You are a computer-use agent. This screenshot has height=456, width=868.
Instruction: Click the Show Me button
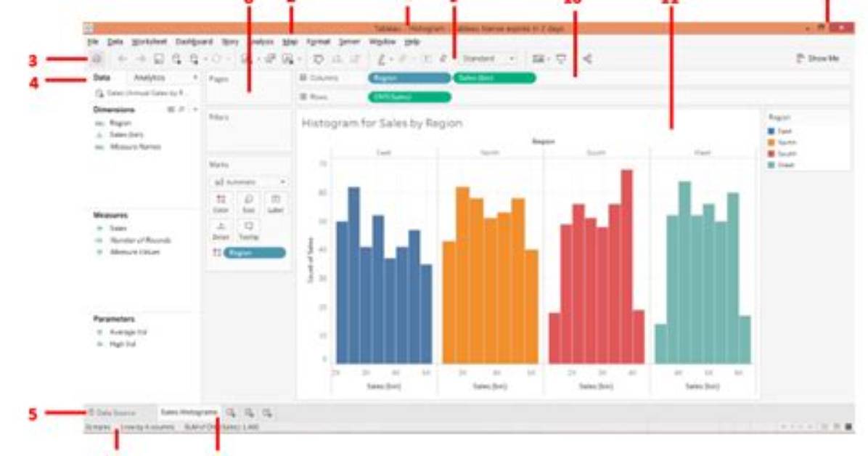point(818,58)
